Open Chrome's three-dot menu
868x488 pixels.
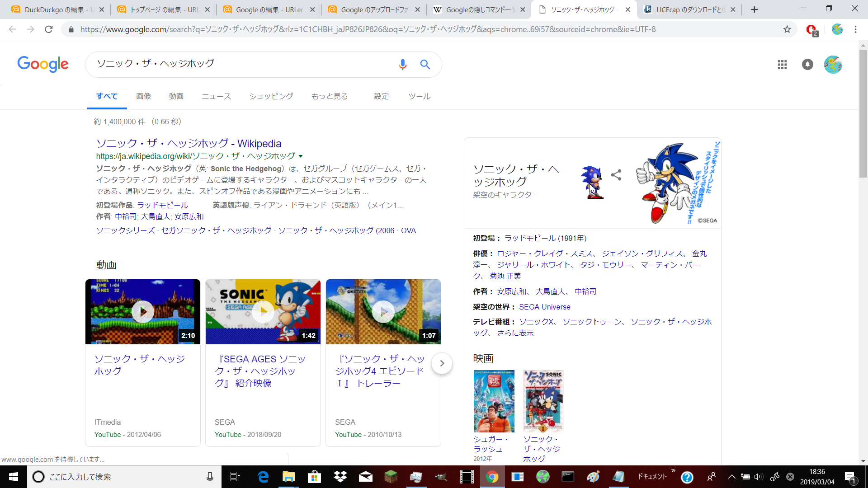point(855,29)
